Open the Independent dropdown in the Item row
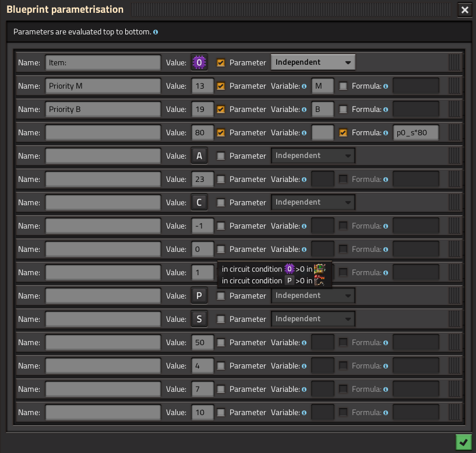 (x=313, y=62)
